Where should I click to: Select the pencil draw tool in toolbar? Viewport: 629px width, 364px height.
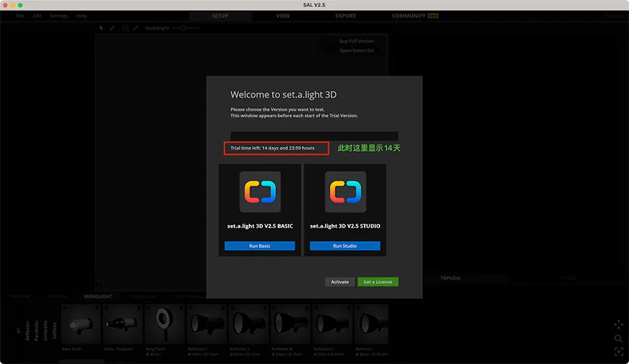pyautogui.click(x=113, y=28)
